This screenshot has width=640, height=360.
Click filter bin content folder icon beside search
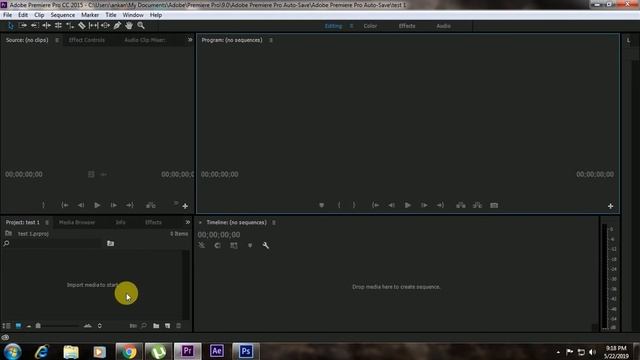tap(111, 243)
